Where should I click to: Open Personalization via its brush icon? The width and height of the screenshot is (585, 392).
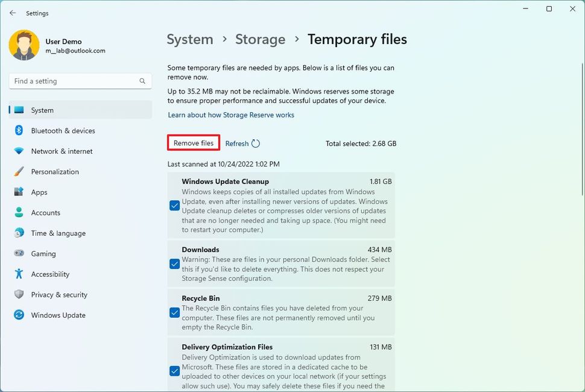(19, 171)
